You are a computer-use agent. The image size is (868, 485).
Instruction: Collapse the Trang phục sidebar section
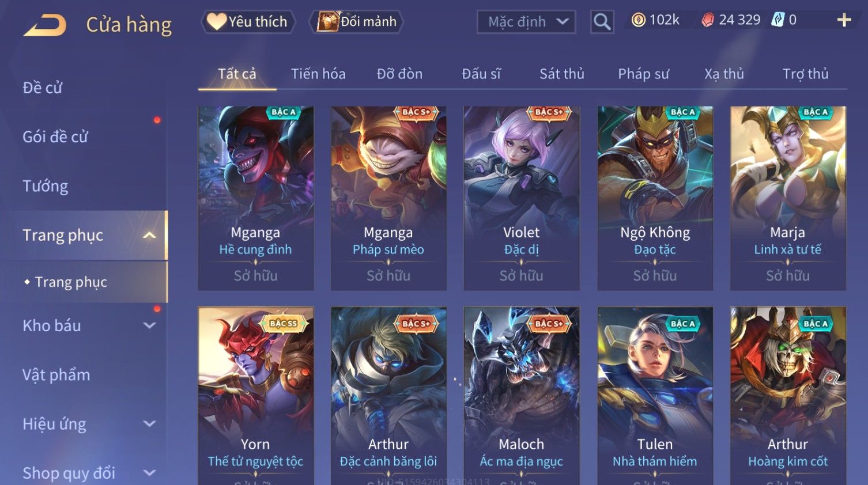tap(149, 235)
